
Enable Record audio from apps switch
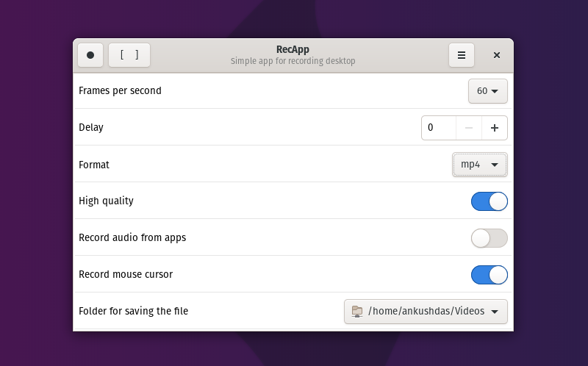click(x=490, y=238)
